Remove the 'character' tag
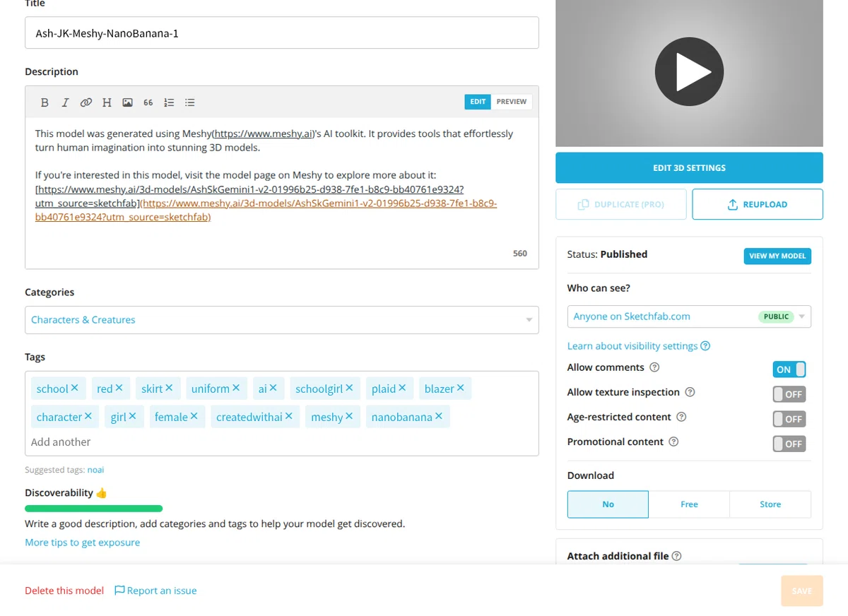 coord(88,416)
